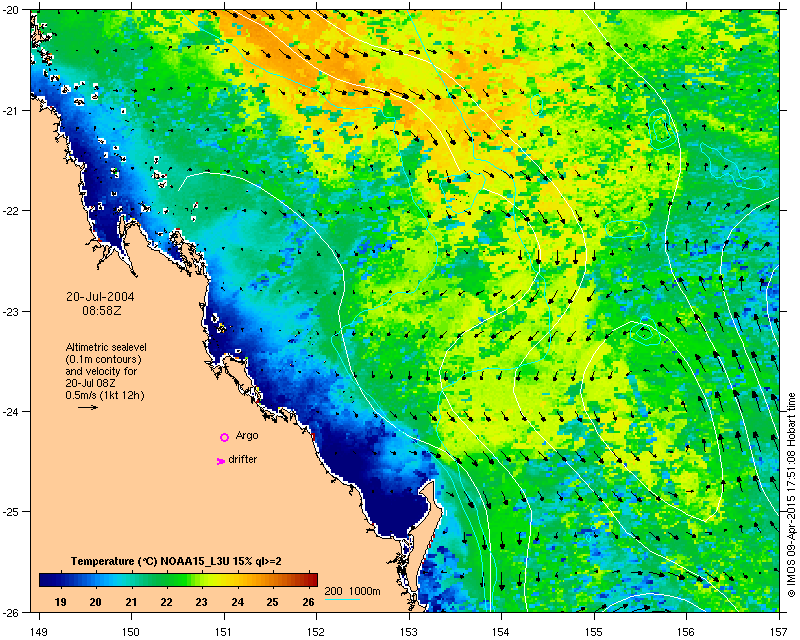
Task: Click the 'drifter' legend label
Action: 243,459
